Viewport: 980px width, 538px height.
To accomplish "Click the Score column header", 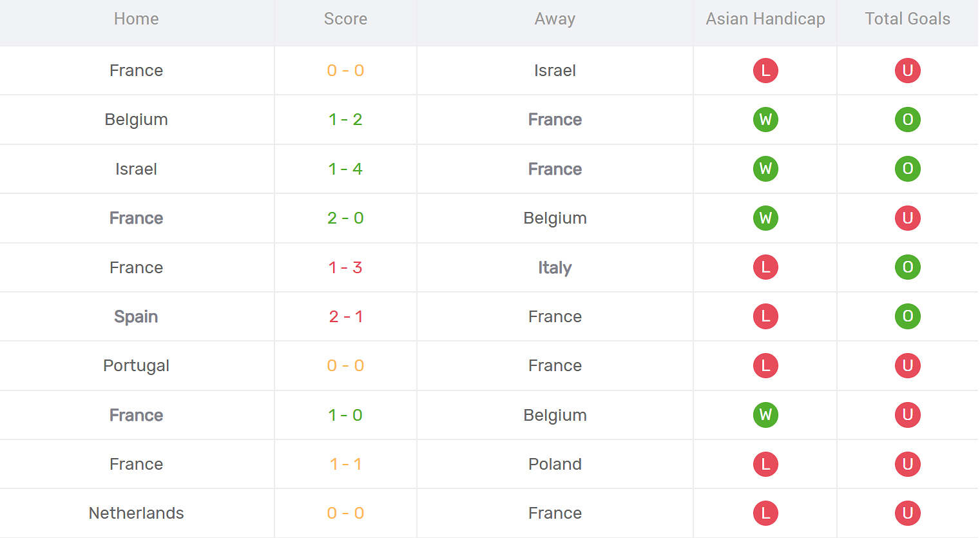I will [x=345, y=19].
